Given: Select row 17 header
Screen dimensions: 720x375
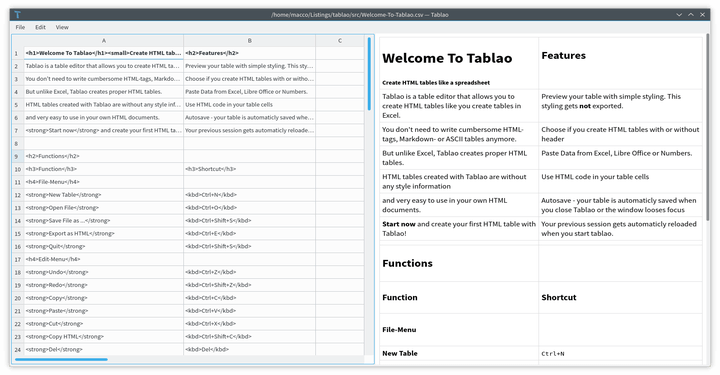Looking at the screenshot, I should click(x=17, y=259).
